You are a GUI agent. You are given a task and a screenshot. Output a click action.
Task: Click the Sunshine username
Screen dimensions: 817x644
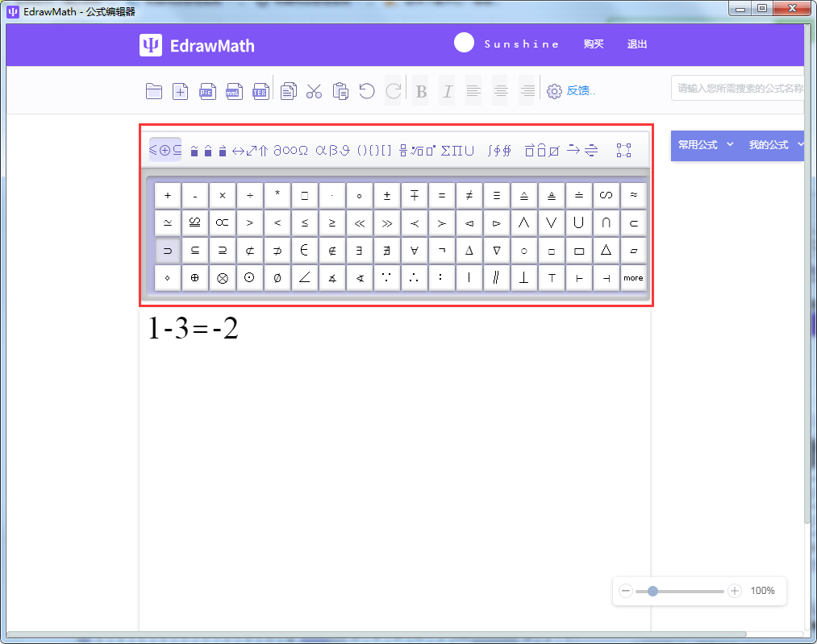[522, 44]
